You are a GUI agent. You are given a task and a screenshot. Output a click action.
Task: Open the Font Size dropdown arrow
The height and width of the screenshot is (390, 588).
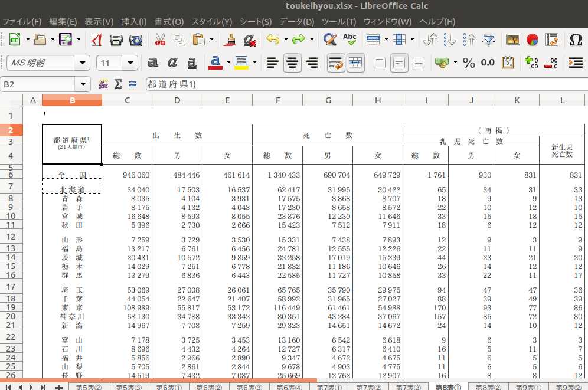[x=130, y=63]
